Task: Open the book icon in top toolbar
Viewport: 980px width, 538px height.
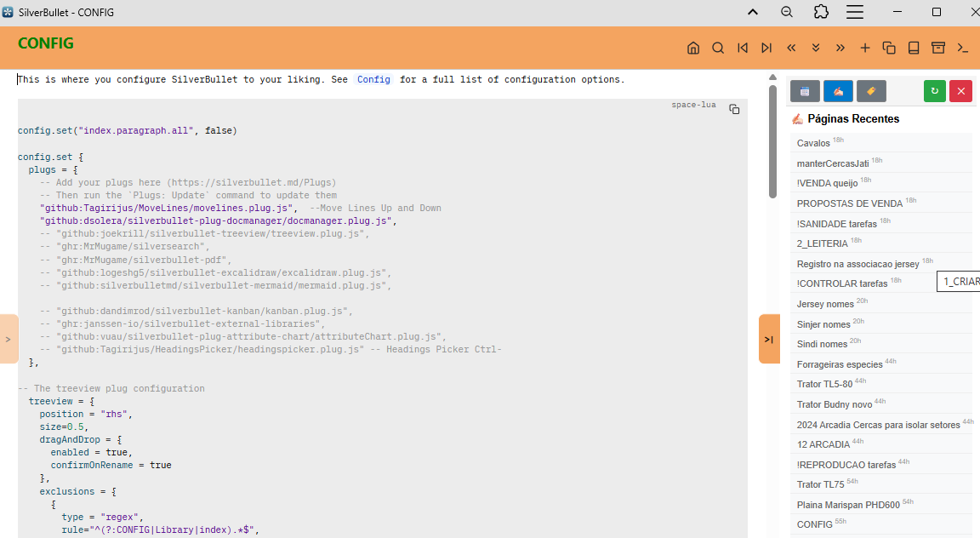Action: (914, 49)
